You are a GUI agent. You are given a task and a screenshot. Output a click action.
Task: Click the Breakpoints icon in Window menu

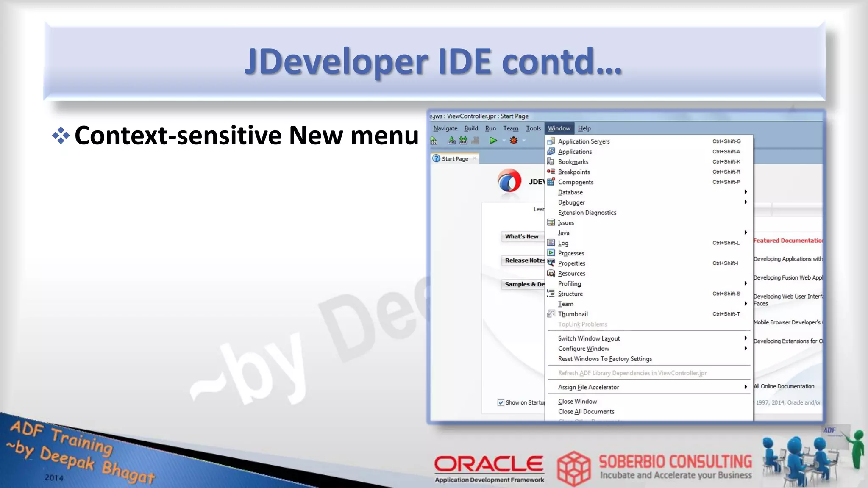[551, 172]
